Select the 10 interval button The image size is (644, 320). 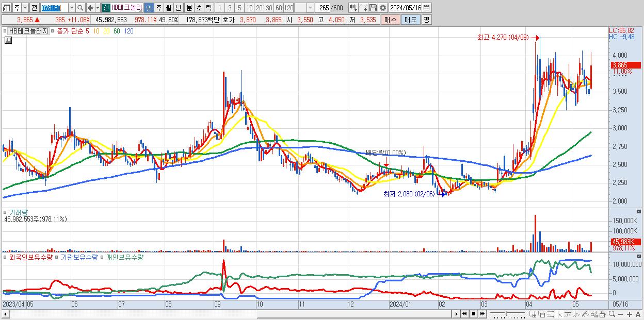249,8
